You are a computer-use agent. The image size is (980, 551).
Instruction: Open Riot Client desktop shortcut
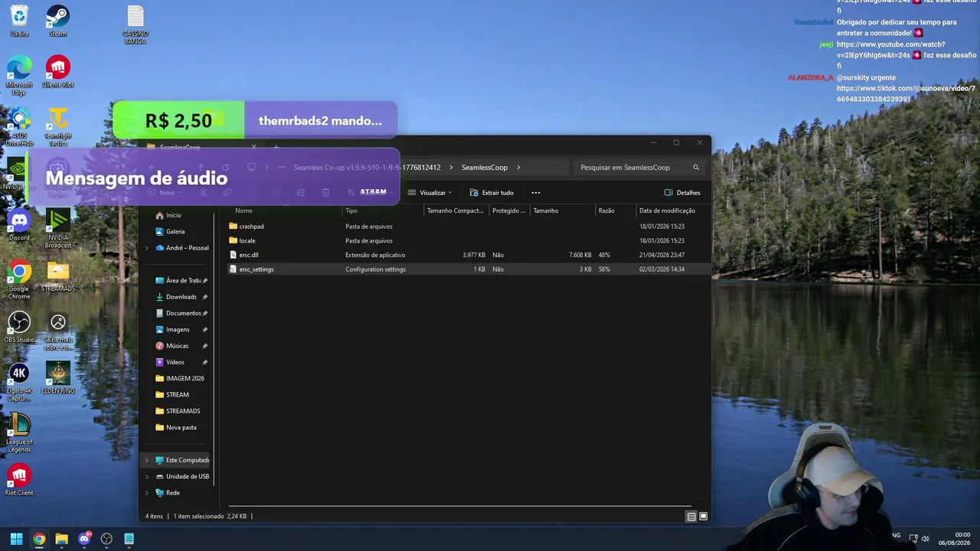(19, 481)
